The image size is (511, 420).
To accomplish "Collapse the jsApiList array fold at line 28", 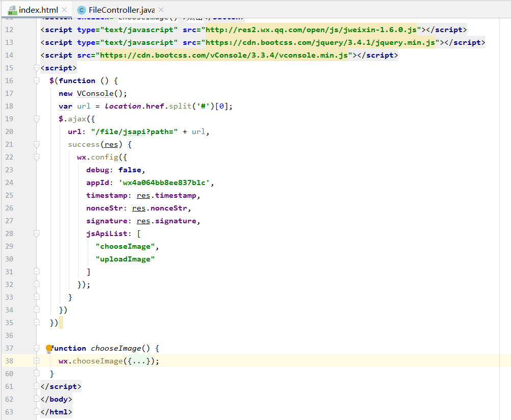I will point(37,233).
